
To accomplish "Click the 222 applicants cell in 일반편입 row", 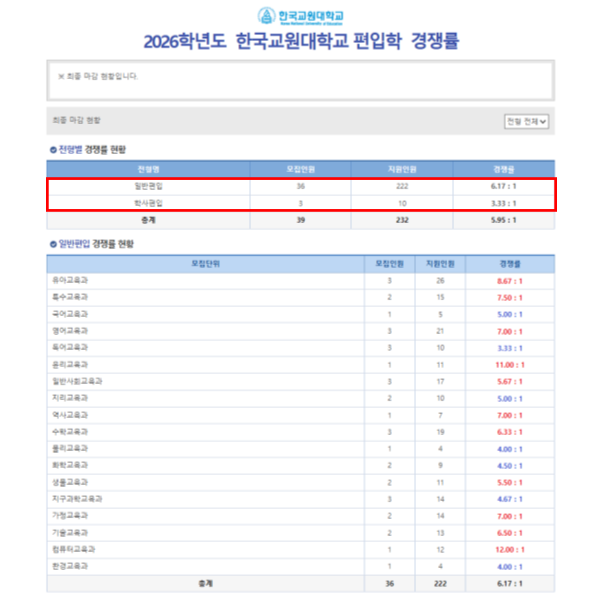I will coord(402,186).
